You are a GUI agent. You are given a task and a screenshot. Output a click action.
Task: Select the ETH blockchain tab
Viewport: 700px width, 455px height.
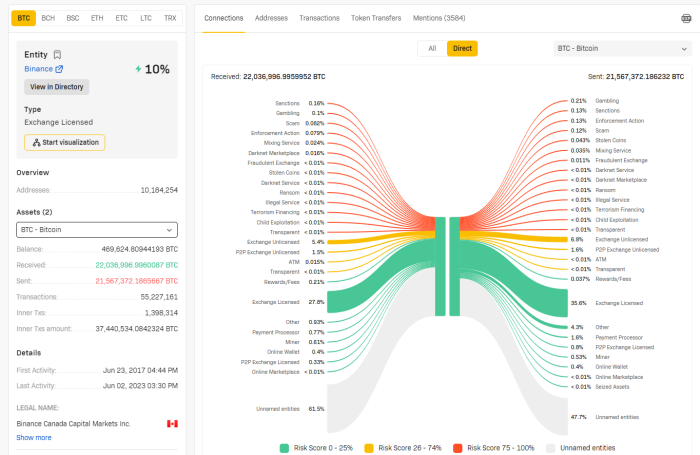click(97, 18)
